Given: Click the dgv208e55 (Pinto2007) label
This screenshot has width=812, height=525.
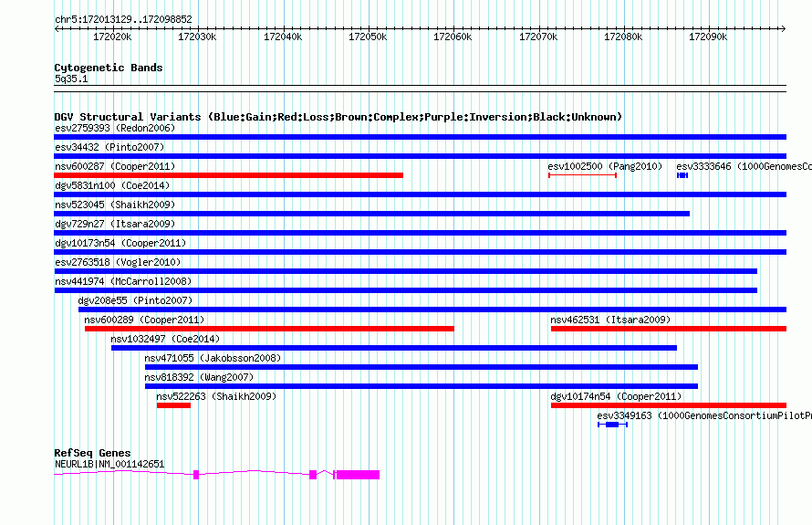Looking at the screenshot, I should click(x=135, y=300).
